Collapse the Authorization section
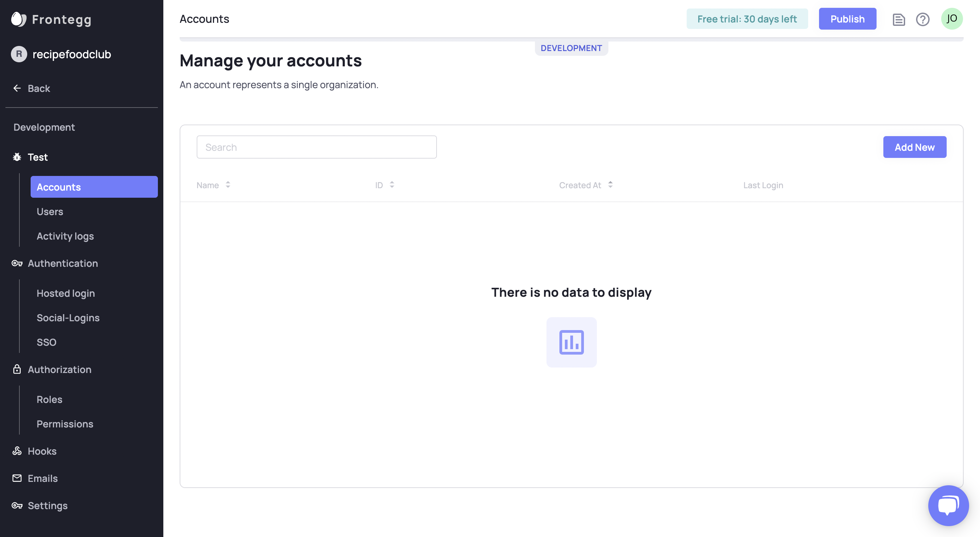 59,370
